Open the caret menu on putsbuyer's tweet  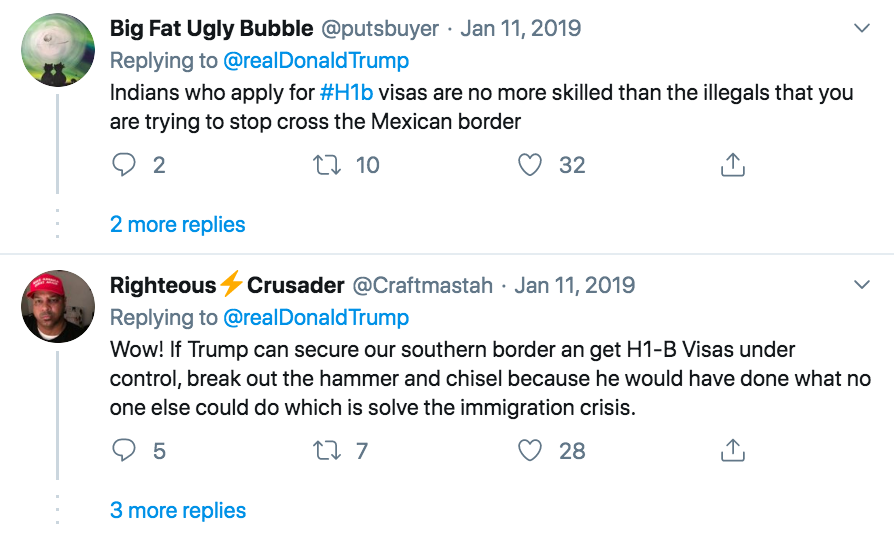click(862, 29)
